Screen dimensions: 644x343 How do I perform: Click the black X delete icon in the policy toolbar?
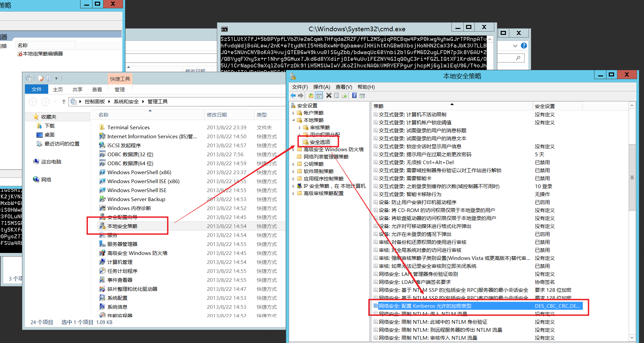329,96
